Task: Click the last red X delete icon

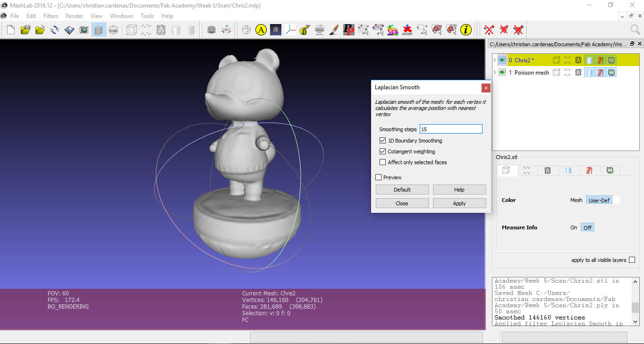Action: coord(518,30)
